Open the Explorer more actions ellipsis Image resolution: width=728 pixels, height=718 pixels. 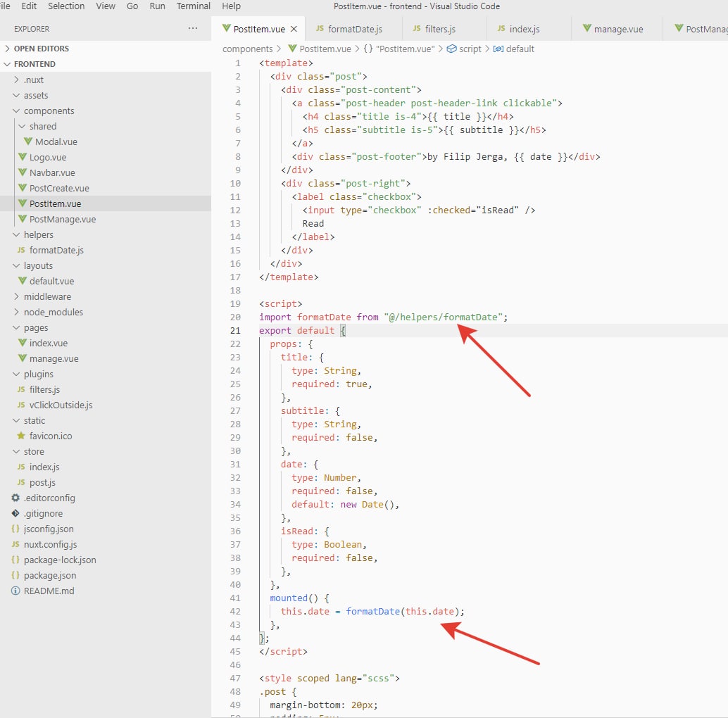tap(193, 28)
